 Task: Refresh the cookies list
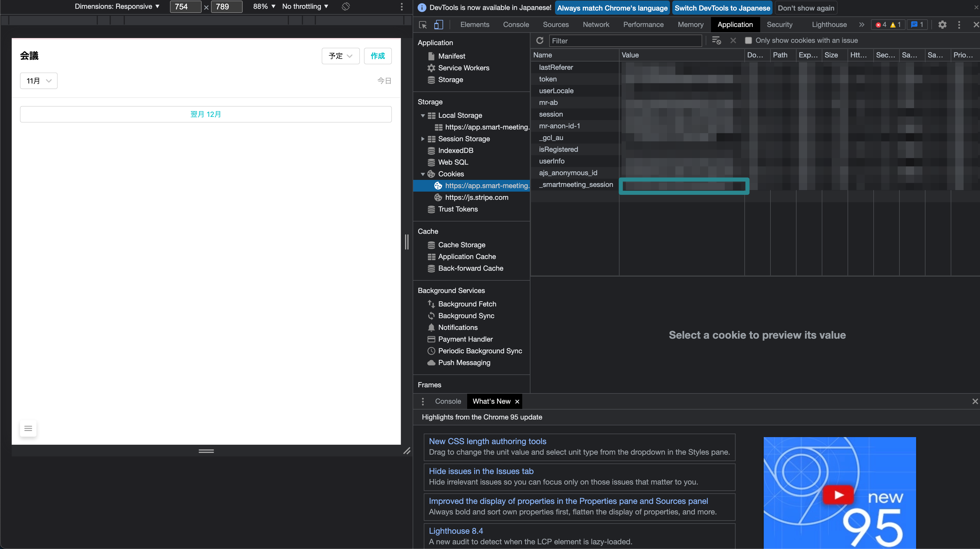click(540, 40)
